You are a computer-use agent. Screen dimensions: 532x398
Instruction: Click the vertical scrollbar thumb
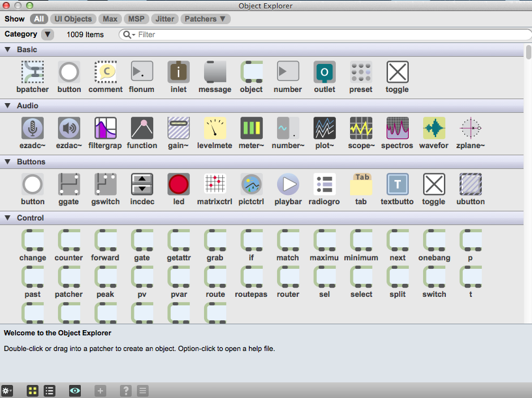pyautogui.click(x=529, y=52)
